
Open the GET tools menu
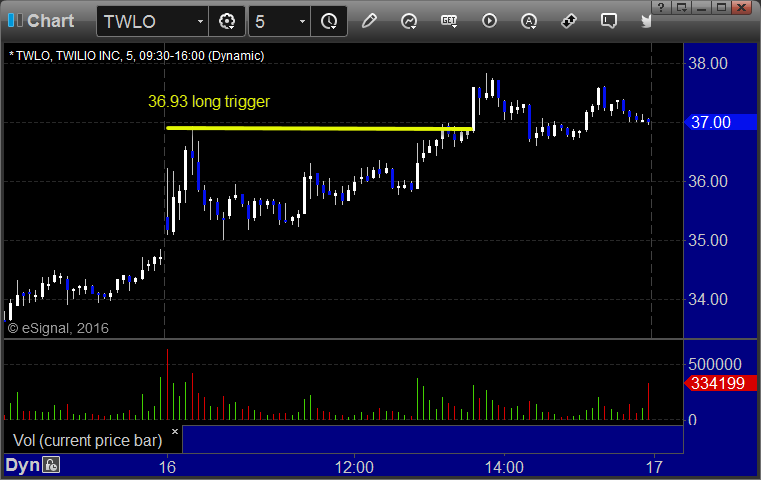point(449,21)
